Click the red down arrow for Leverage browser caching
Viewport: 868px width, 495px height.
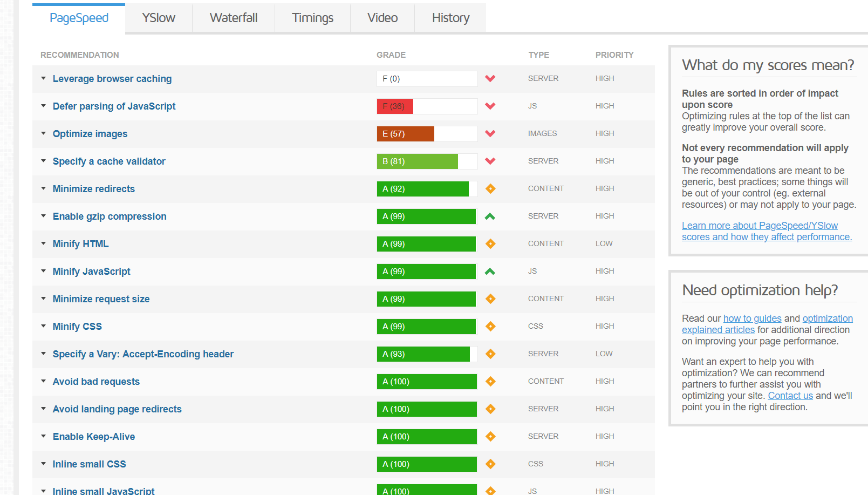(x=490, y=79)
